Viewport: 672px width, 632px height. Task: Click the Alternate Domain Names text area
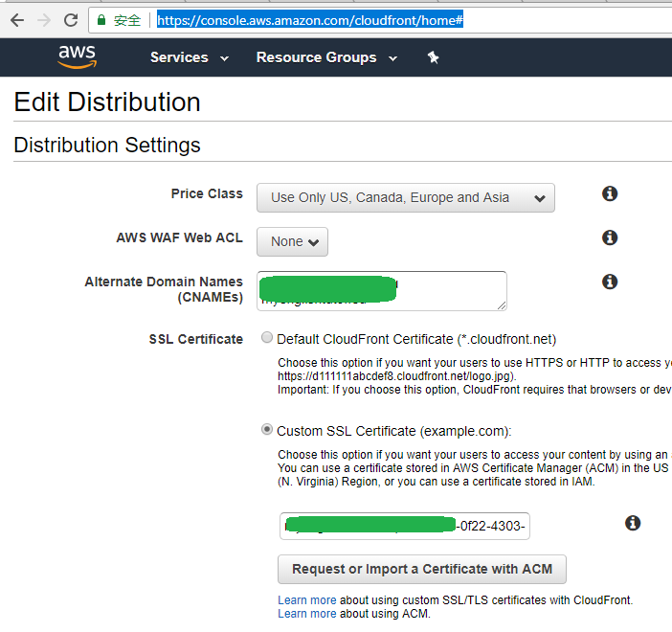pos(381,290)
